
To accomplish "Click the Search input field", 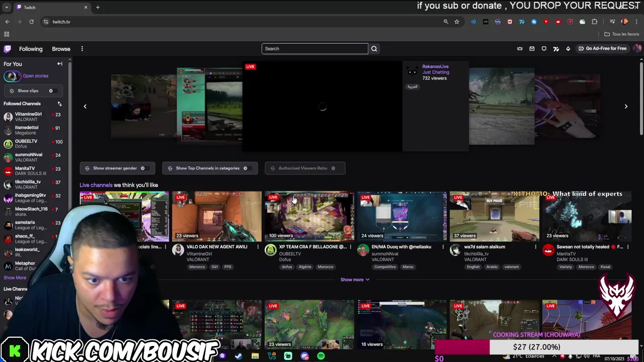I will point(315,49).
